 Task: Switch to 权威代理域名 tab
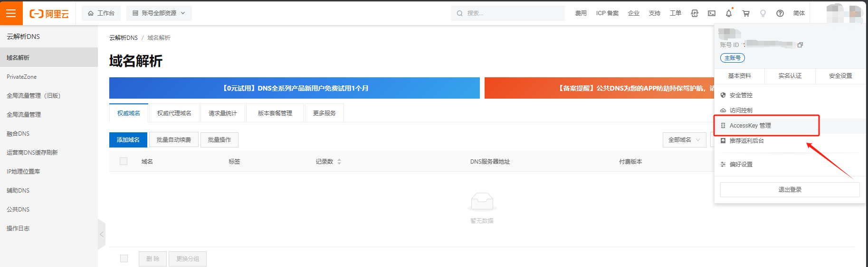pos(174,113)
